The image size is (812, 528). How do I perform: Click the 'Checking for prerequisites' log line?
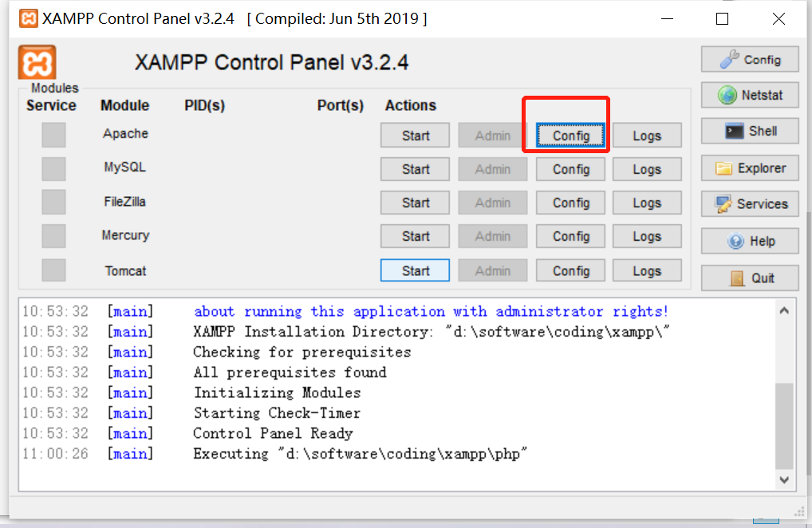click(302, 352)
